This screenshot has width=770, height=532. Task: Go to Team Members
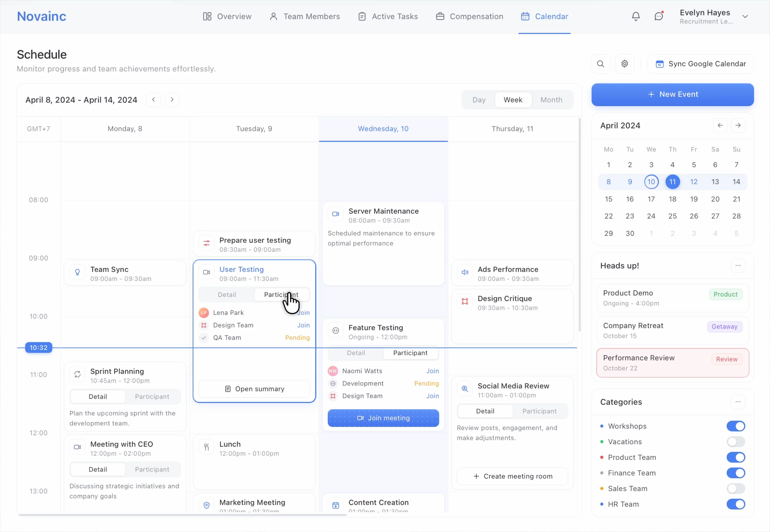pos(305,16)
